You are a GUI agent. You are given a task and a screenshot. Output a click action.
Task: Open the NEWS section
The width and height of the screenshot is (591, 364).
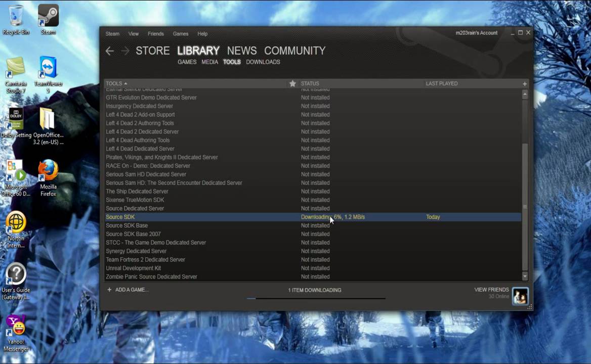click(x=242, y=51)
